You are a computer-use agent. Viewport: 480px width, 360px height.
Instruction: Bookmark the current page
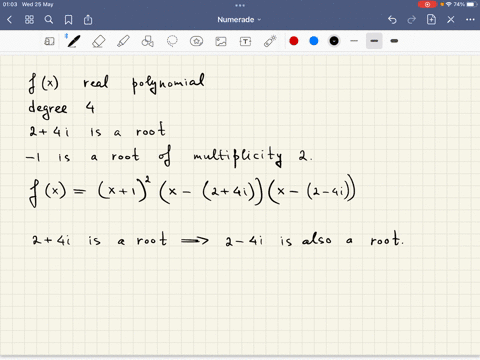(68, 20)
